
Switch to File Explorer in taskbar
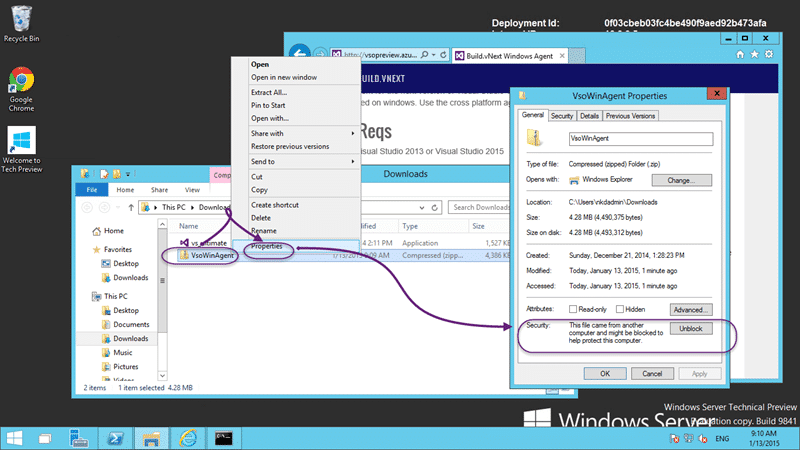point(151,438)
